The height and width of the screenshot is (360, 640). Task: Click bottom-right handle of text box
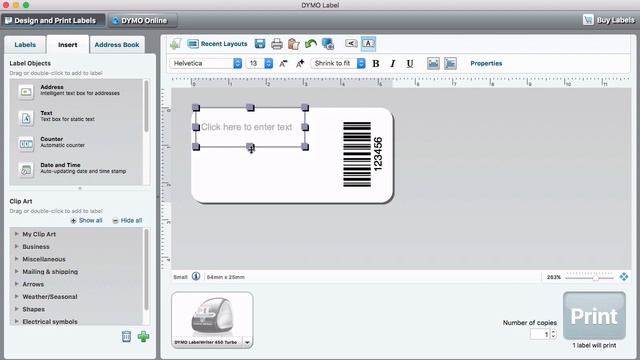click(305, 147)
